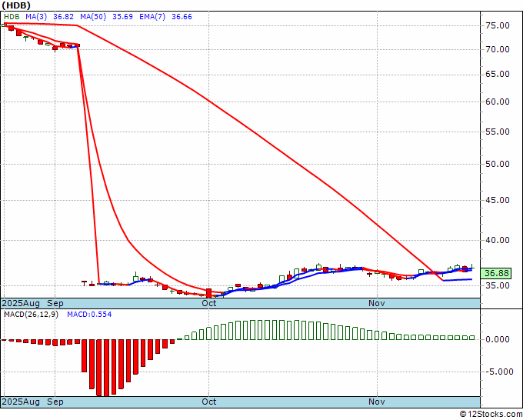Click the MACD(26,12,9) indicator label
The height and width of the screenshot is (420, 523).
click(31, 315)
